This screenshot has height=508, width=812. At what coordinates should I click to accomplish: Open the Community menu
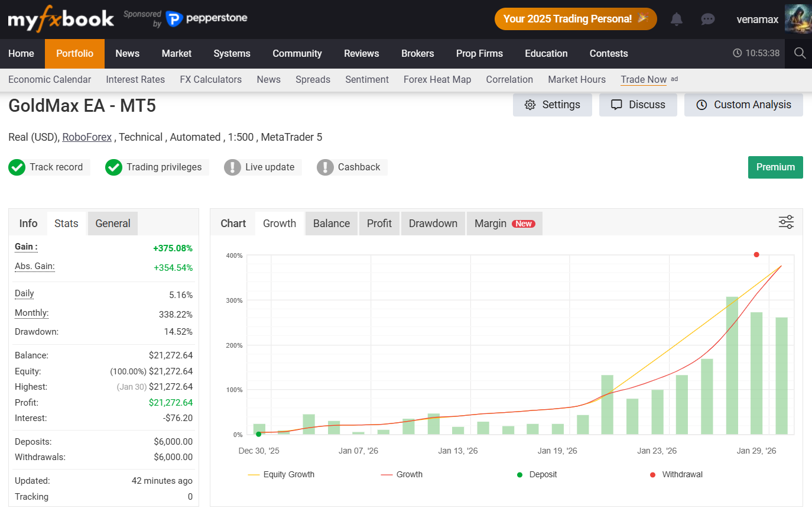click(x=297, y=53)
